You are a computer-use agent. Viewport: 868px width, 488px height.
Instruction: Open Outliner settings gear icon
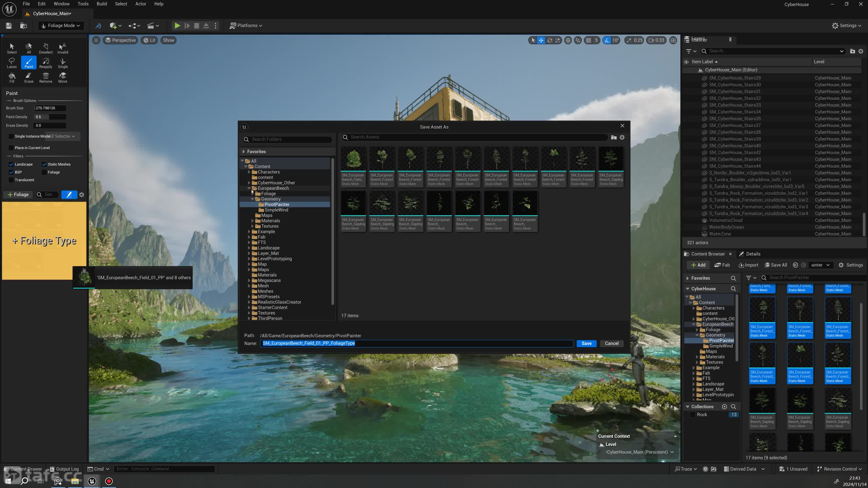(861, 51)
